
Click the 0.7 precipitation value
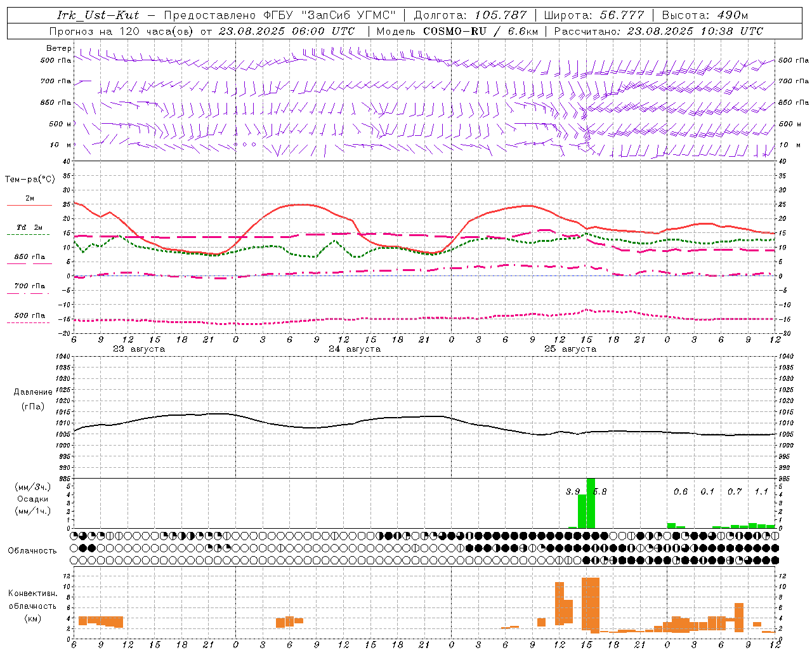[x=735, y=492]
